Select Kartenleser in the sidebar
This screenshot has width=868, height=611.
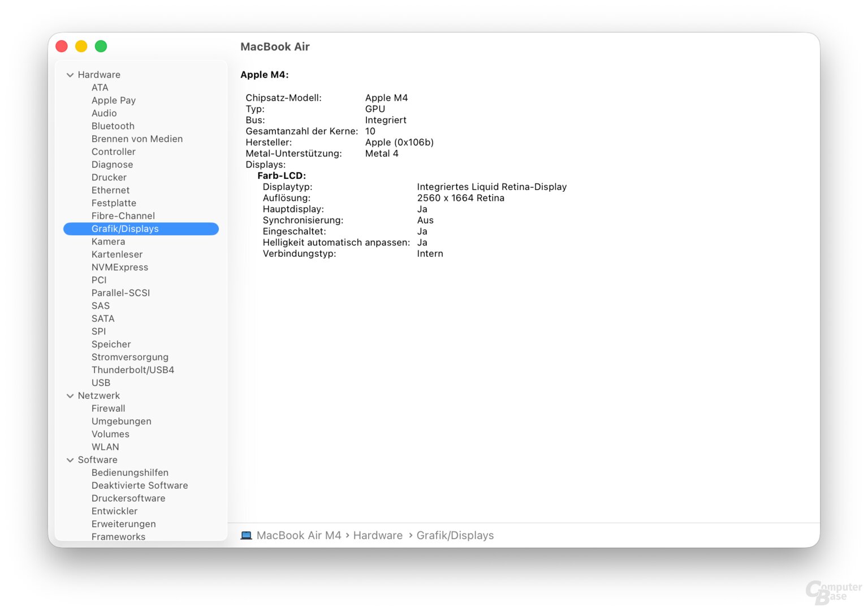pos(117,255)
